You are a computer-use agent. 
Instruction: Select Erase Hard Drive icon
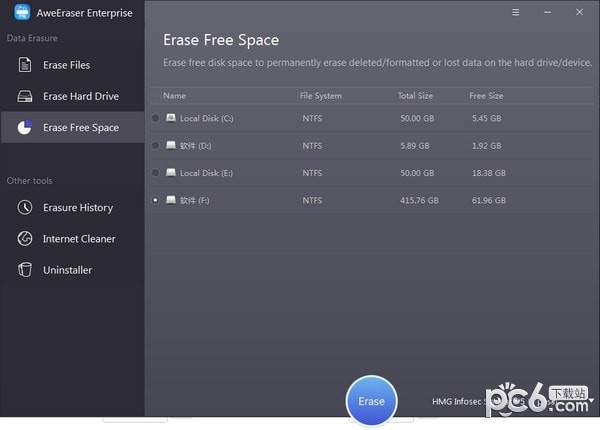(x=25, y=97)
